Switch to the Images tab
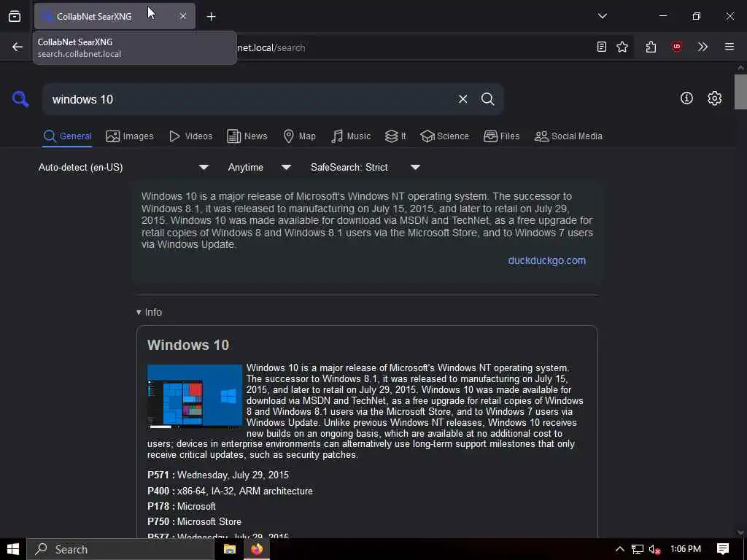Viewport: 747px width, 560px height. pyautogui.click(x=130, y=136)
